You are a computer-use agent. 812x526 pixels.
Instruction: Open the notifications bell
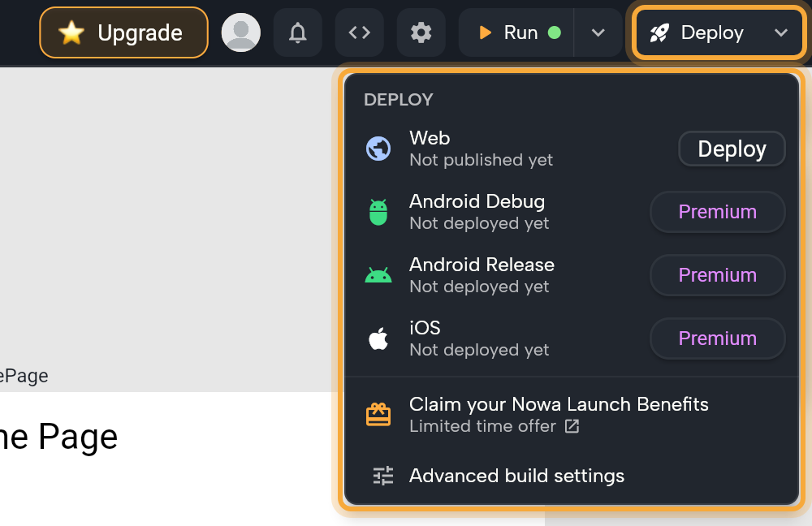pyautogui.click(x=298, y=32)
